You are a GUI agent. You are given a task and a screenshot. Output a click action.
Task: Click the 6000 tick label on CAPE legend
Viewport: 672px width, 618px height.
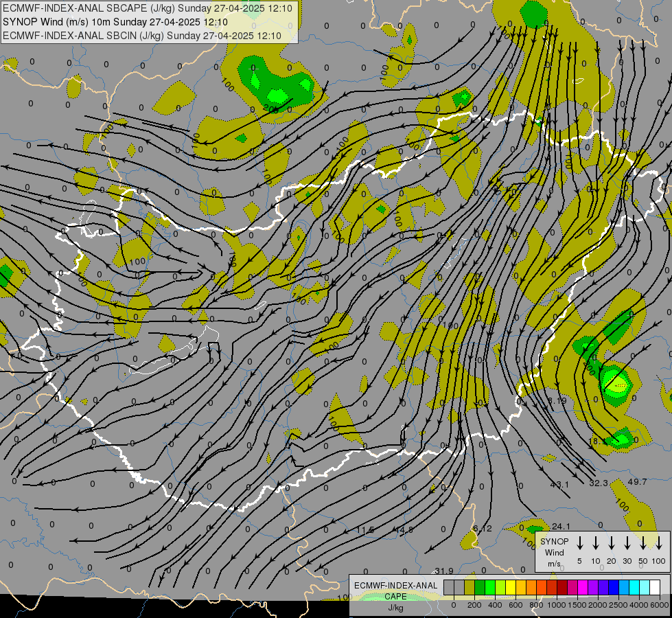tap(660, 605)
